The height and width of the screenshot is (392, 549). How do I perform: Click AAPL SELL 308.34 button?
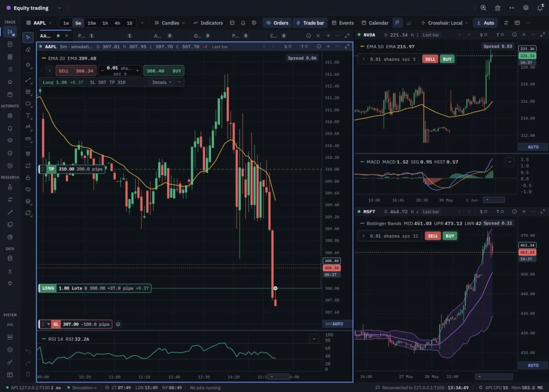pos(75,71)
